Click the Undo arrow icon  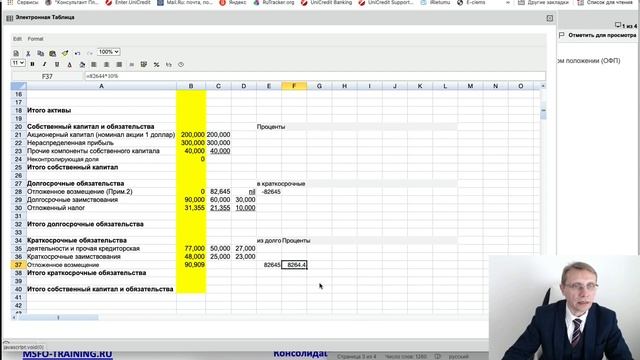point(77,53)
